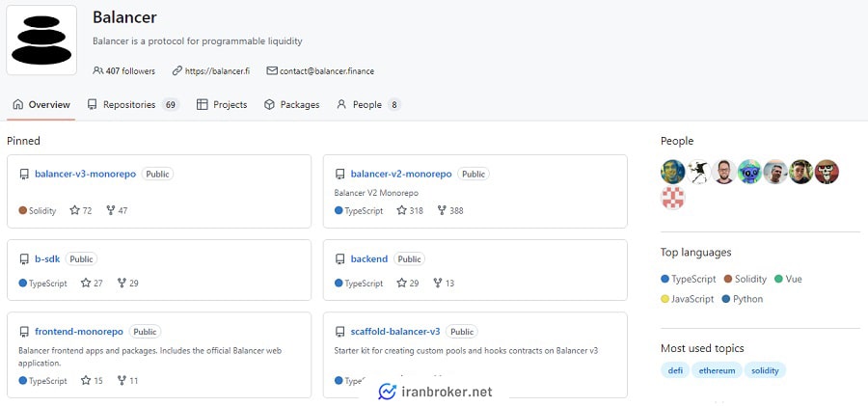Image resolution: width=868 pixels, height=406 pixels.
Task: Click the People heading in the sidebar
Action: [677, 141]
